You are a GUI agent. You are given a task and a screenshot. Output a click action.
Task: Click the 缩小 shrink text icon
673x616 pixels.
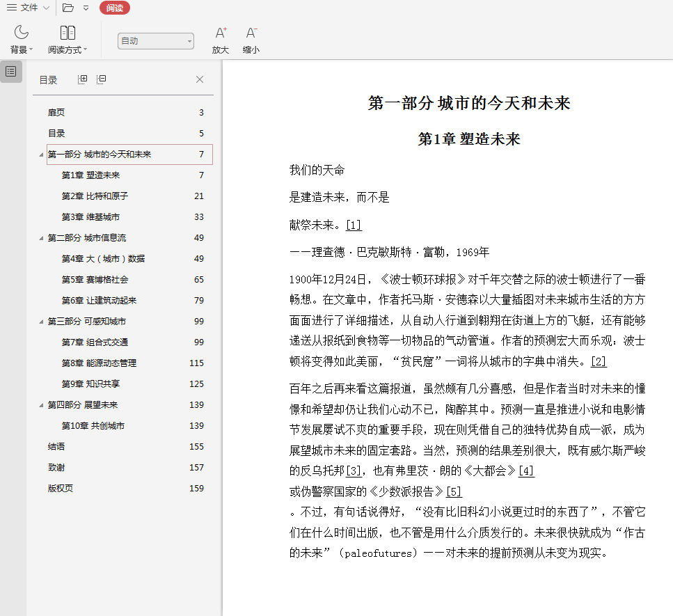[x=251, y=40]
